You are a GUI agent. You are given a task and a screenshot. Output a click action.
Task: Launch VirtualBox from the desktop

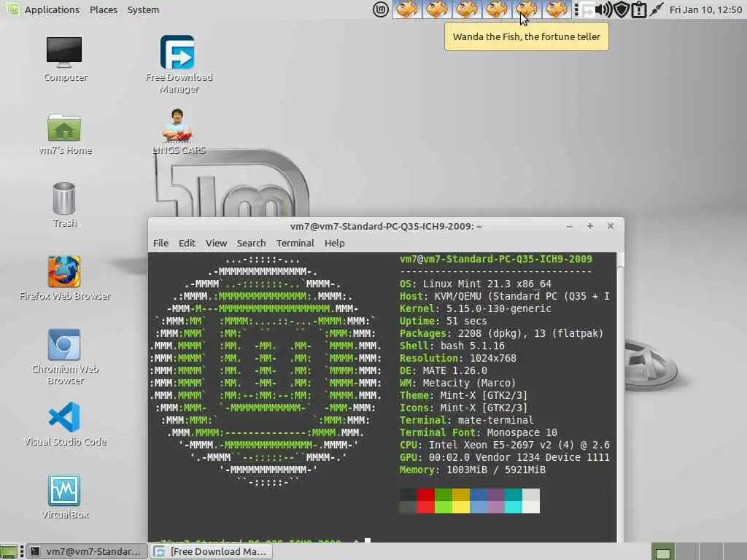(64, 497)
